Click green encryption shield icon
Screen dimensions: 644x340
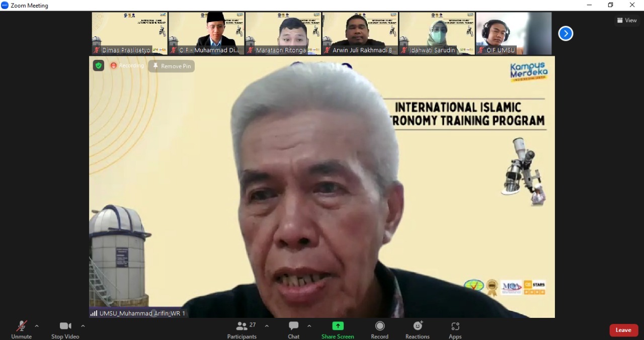coord(99,65)
